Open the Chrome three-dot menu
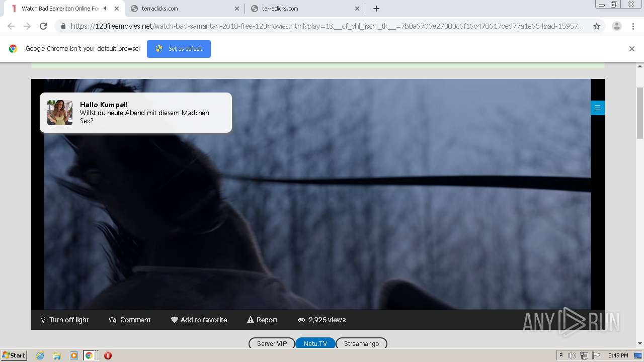Image resolution: width=644 pixels, height=362 pixels. [x=633, y=26]
